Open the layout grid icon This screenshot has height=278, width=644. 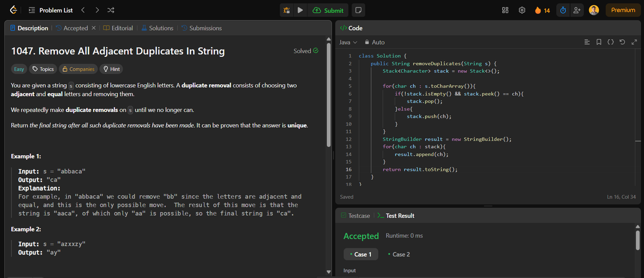506,10
